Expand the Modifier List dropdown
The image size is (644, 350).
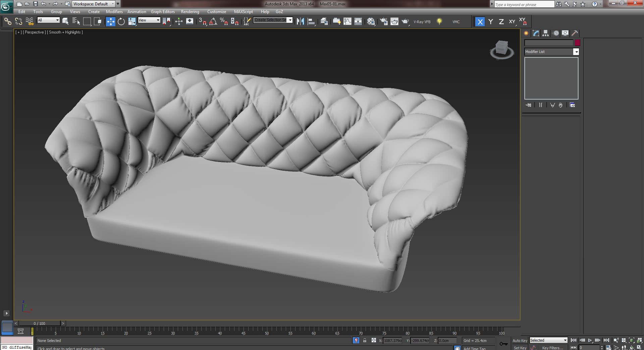[576, 52]
